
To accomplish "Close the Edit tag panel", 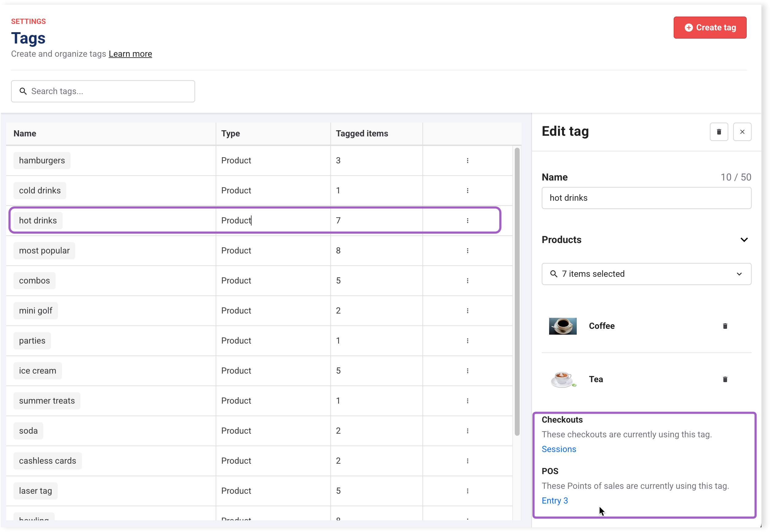I will click(742, 132).
